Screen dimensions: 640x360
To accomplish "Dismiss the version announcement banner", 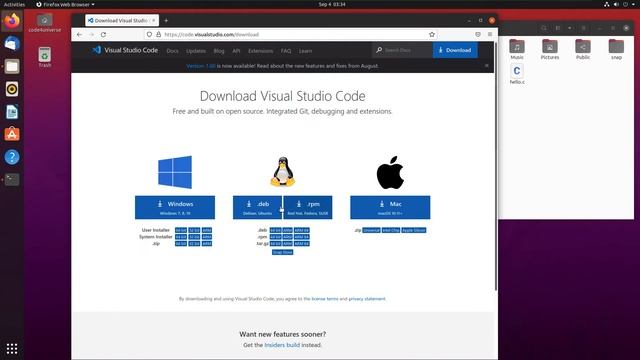I will [487, 66].
